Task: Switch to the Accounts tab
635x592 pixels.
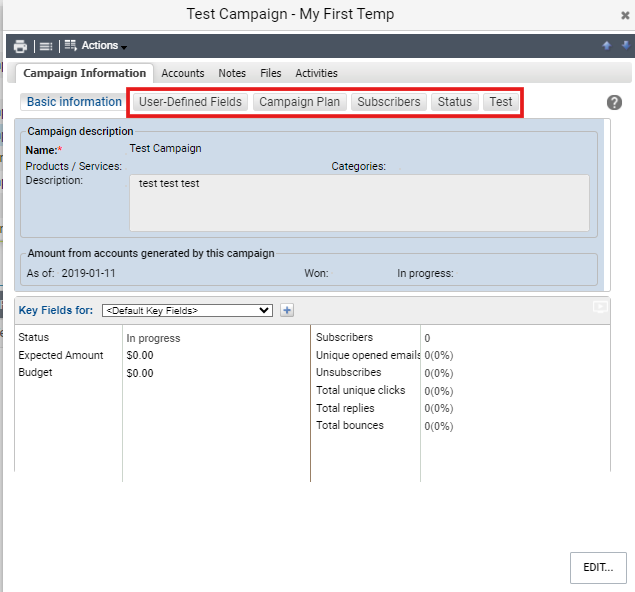Action: click(x=183, y=73)
